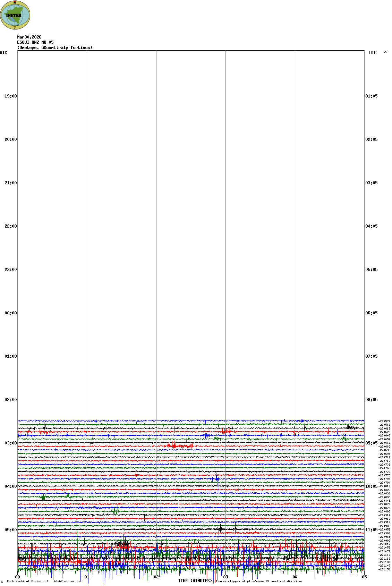Select the ESQUI HNZ NU 05 station title
Screen dimensions: 392x586
click(35, 42)
